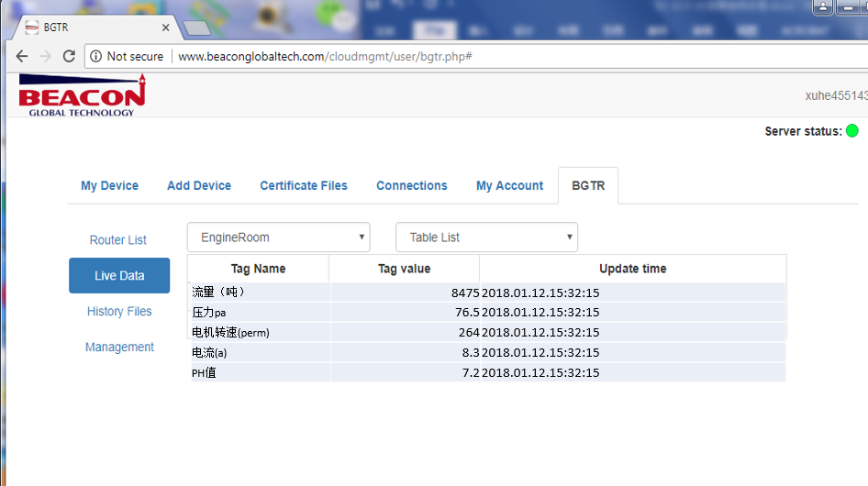Click the Beacon Global Technology logo

82,95
